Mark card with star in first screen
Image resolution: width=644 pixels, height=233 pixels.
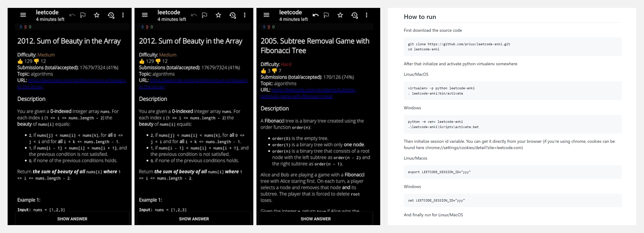click(97, 15)
